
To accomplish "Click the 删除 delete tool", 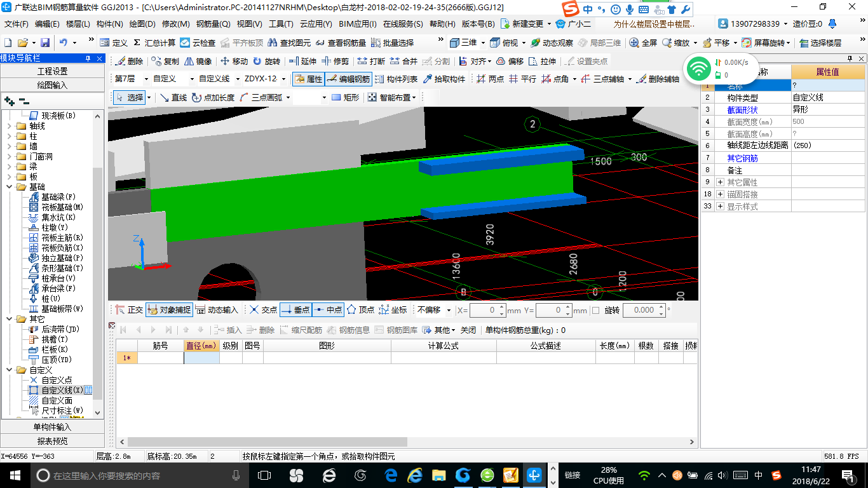I will tap(130, 62).
